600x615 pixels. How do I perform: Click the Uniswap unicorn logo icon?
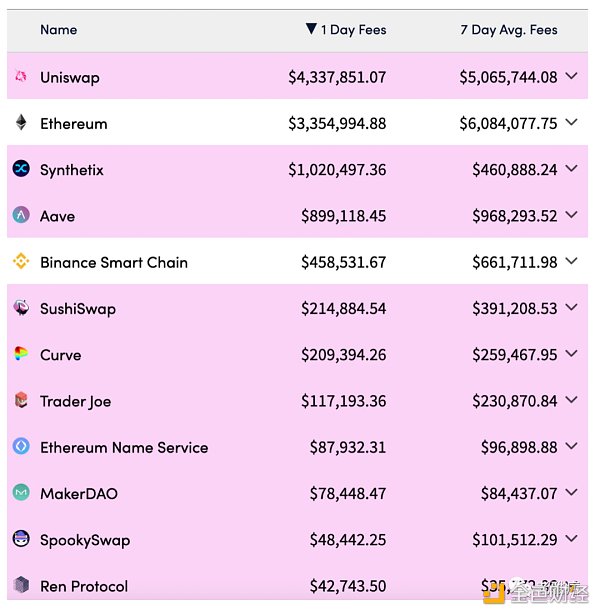tap(21, 77)
